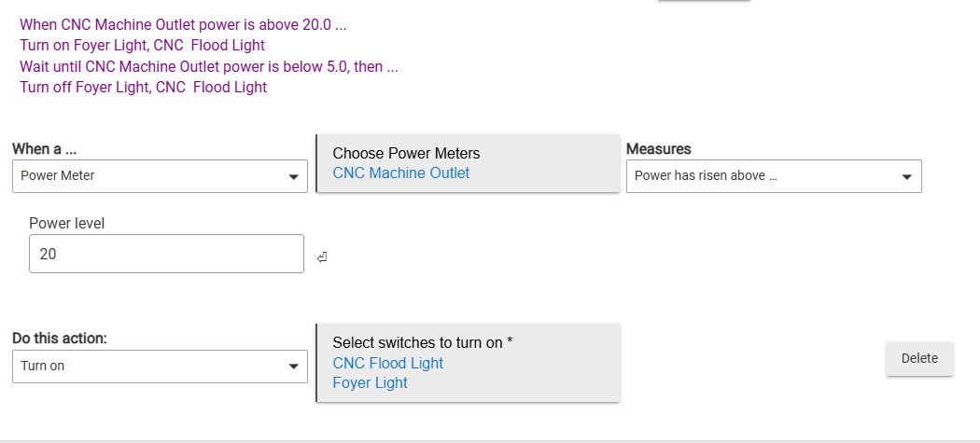Image resolution: width=980 pixels, height=443 pixels.
Task: Click the "Wait until CNC Machine Outlet" summary line
Action: click(x=208, y=66)
